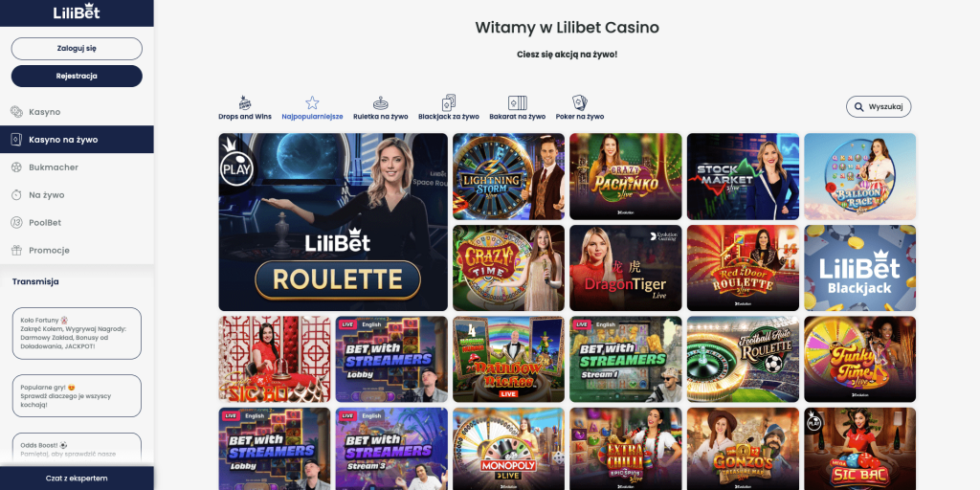
Task: Click the Rejestracja button
Action: [x=77, y=77]
